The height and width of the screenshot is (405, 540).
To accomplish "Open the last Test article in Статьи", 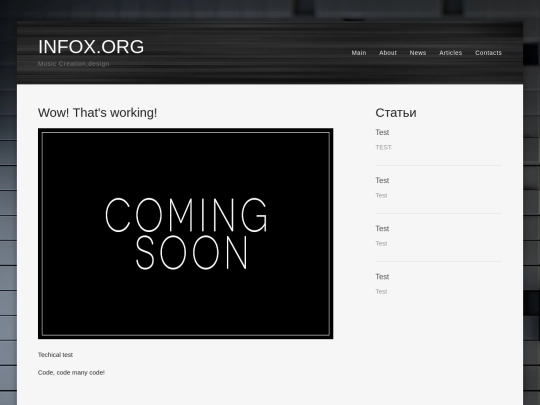I will (x=382, y=277).
